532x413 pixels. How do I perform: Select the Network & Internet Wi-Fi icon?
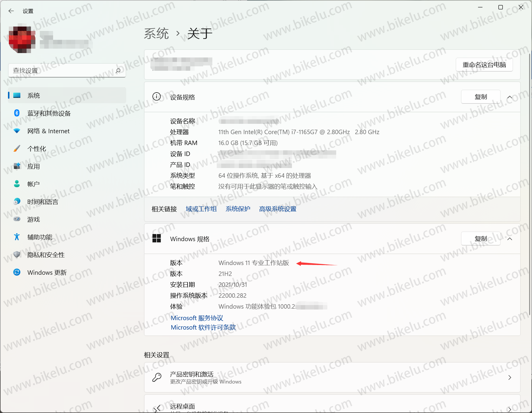pos(17,131)
